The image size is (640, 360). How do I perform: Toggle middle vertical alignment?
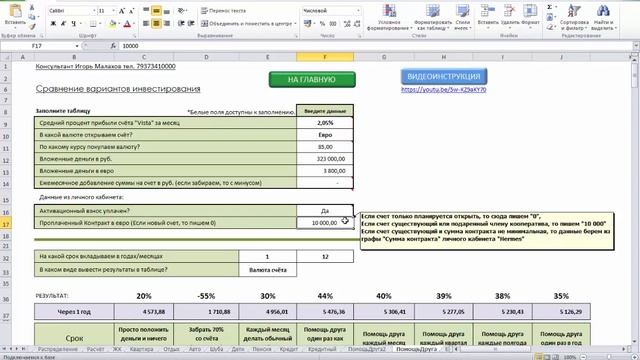click(156, 11)
